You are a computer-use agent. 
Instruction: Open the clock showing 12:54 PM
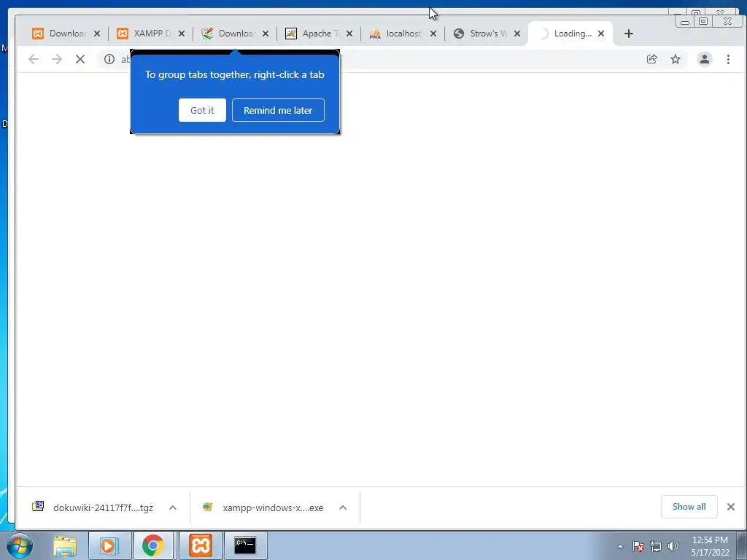tap(710, 546)
